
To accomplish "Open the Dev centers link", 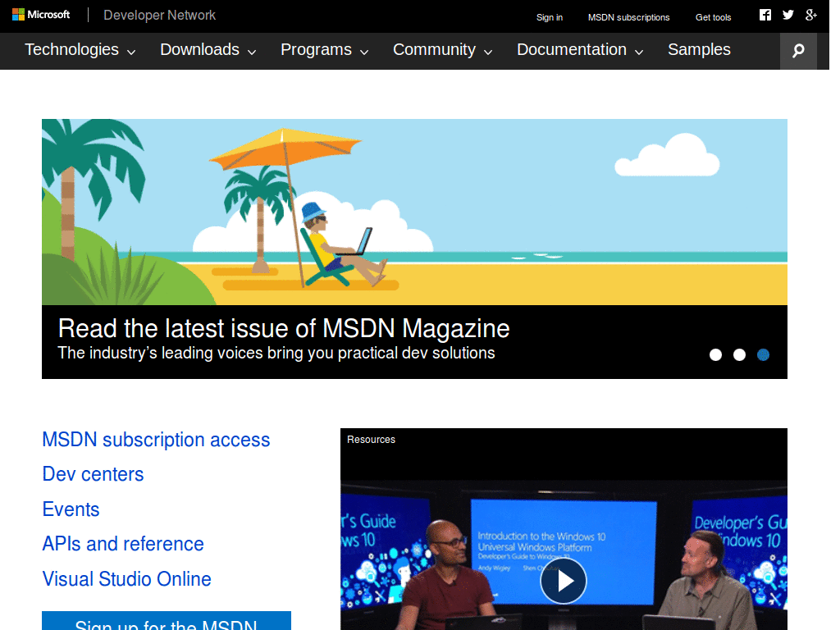I will click(x=93, y=474).
